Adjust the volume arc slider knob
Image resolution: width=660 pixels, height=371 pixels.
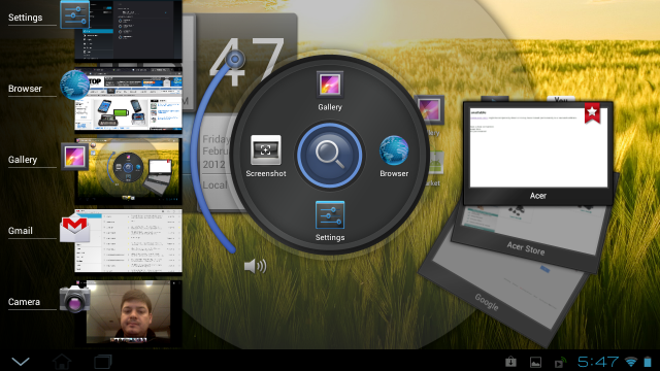pos(235,60)
